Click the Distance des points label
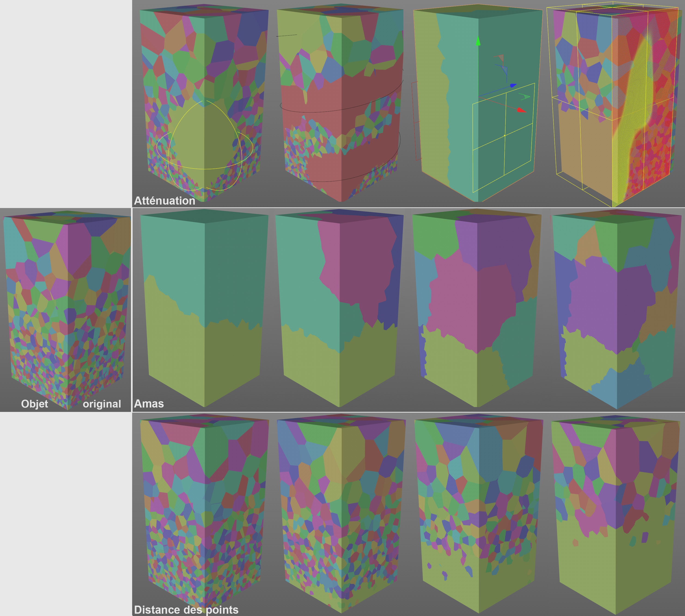685x616 pixels. tap(186, 610)
